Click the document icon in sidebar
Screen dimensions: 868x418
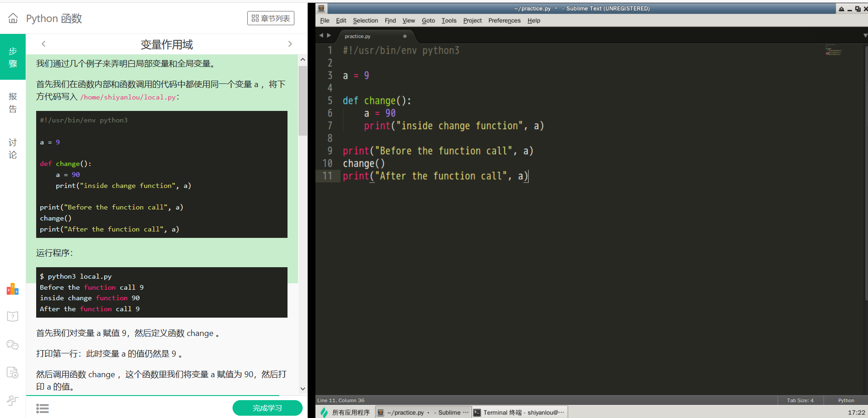pos(13,372)
